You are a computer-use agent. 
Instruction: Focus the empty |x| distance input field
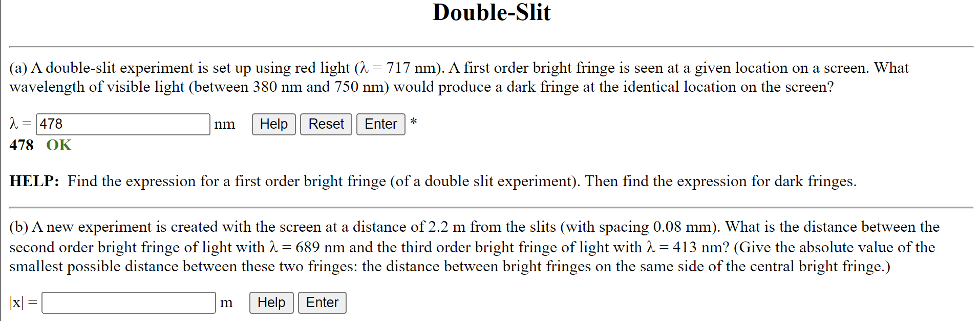pos(129,303)
